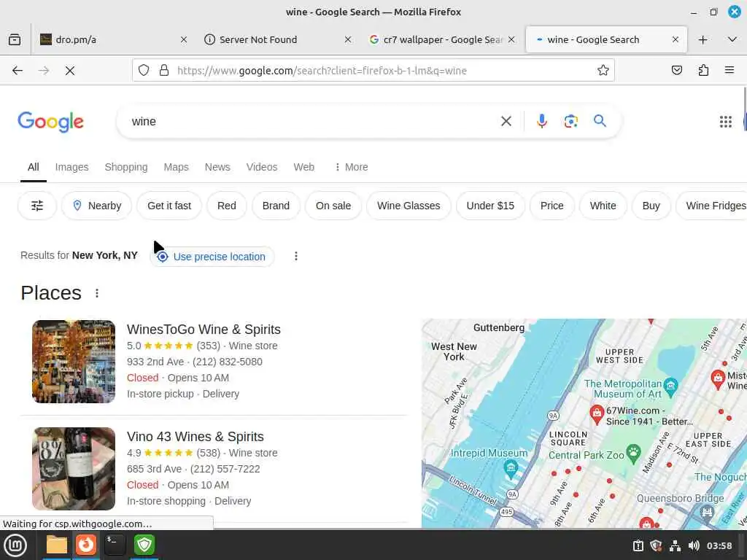Viewport: 747px width, 560px height.
Task: Open the Google apps grid
Action: pyautogui.click(x=725, y=122)
